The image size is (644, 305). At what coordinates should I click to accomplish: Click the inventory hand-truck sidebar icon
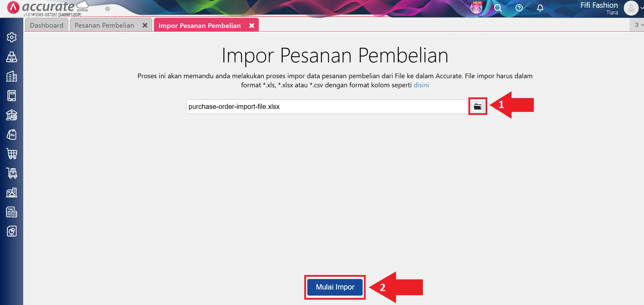tap(11, 173)
